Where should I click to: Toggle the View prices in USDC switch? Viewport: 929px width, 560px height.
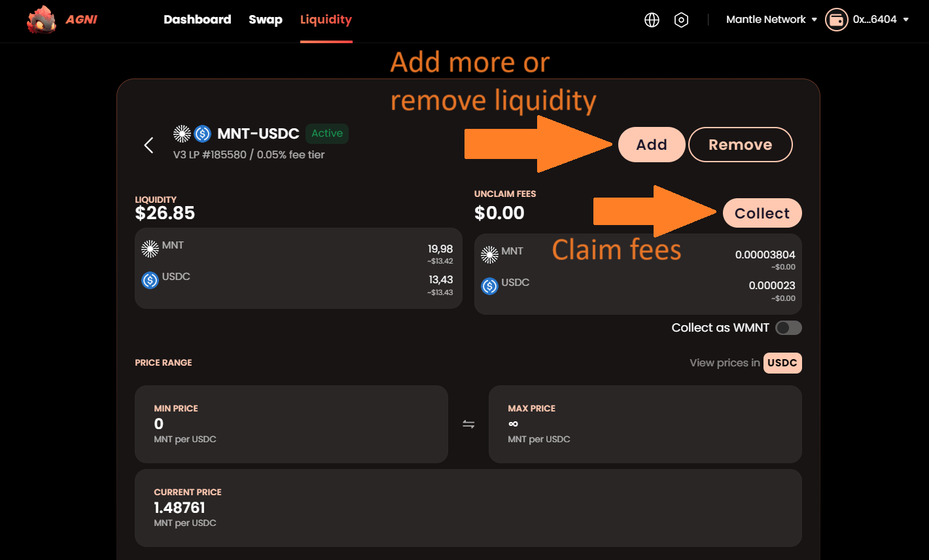[x=782, y=363]
